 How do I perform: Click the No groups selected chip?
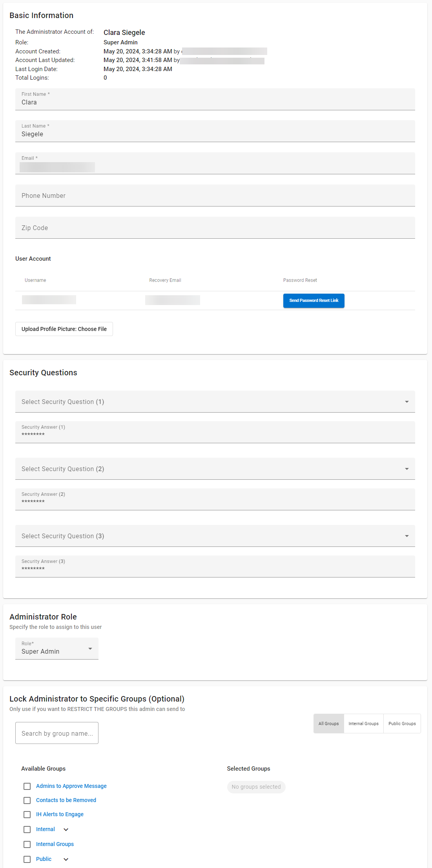tap(256, 787)
